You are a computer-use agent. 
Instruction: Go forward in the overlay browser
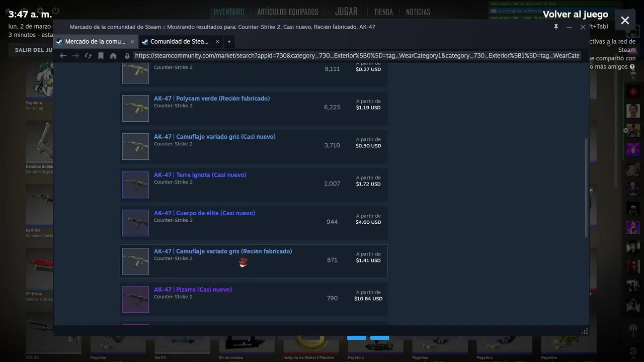[x=75, y=56]
